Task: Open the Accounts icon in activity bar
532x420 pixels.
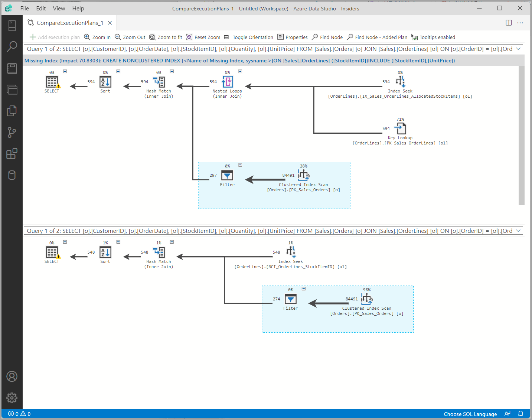Action: [12, 377]
